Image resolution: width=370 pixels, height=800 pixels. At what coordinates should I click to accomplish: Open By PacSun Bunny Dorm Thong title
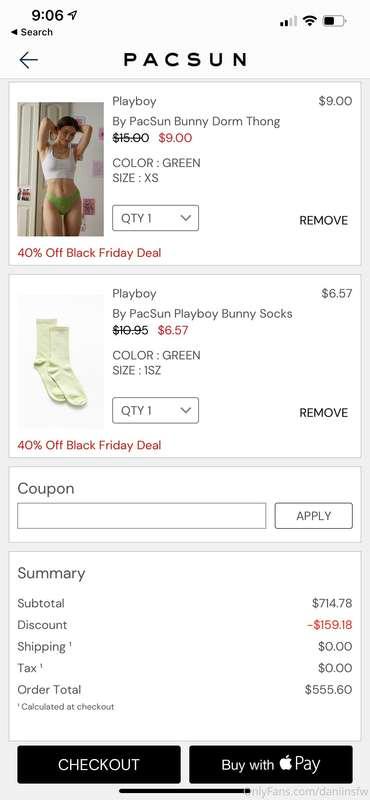coord(196,121)
